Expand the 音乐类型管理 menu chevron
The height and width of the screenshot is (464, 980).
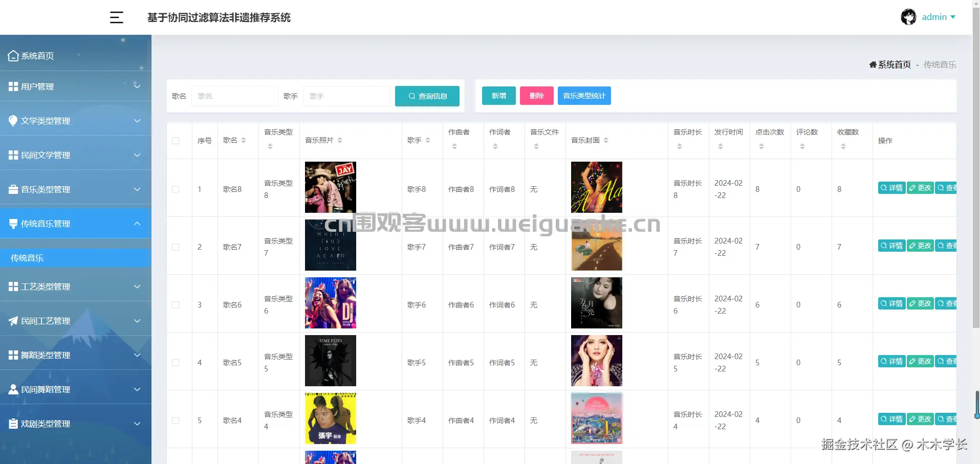(137, 189)
